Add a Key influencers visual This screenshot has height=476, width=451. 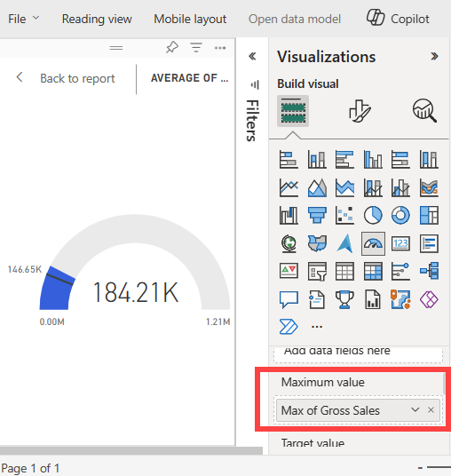(x=400, y=271)
